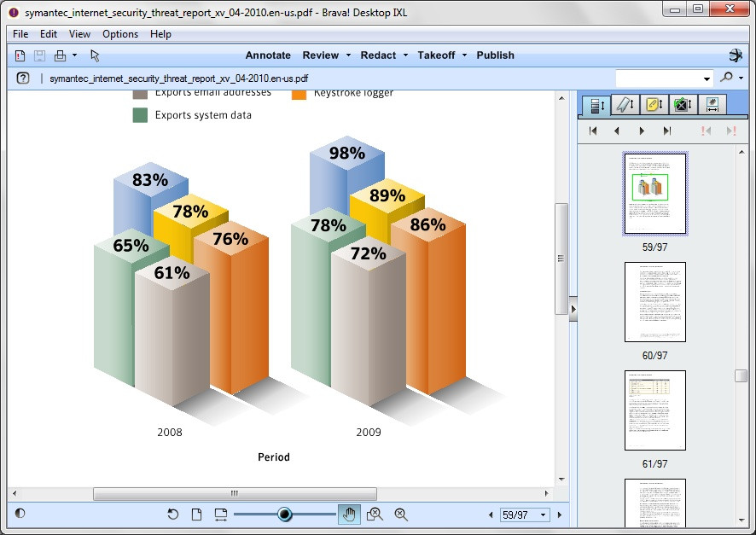Click the document scroll down arrow

(561, 479)
